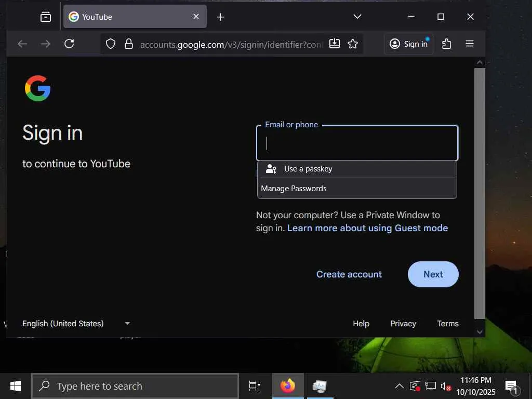Go forward one page
This screenshot has height=399, width=532.
[x=46, y=44]
